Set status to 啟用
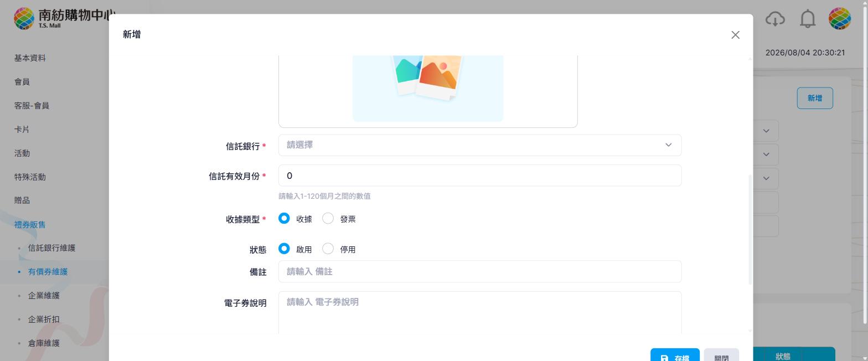Image resolution: width=868 pixels, height=361 pixels. [x=284, y=249]
